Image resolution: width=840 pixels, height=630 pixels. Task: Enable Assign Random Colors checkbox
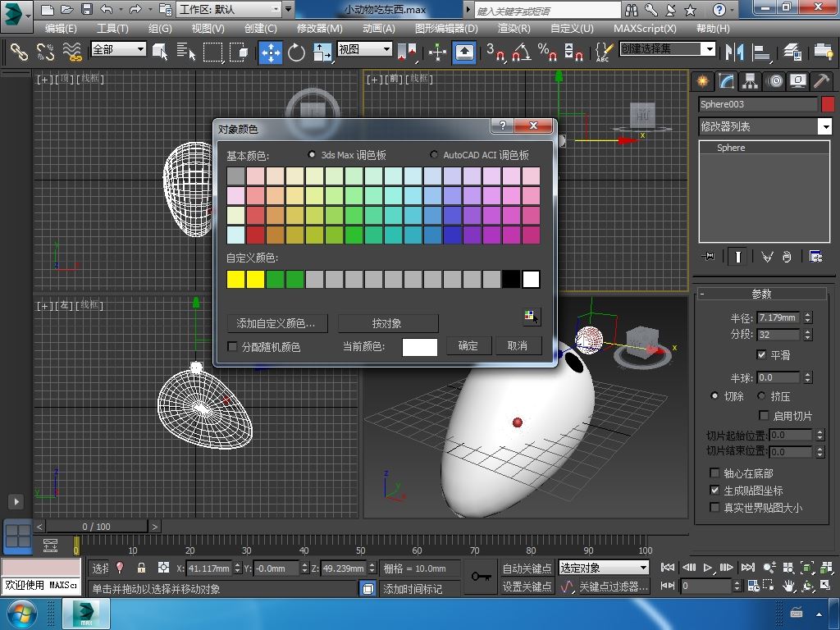coord(232,347)
